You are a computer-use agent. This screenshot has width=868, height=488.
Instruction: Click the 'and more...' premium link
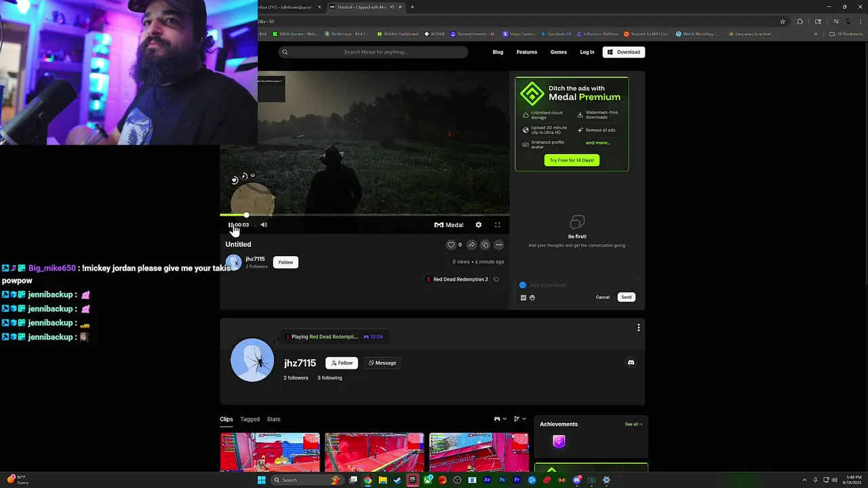point(598,142)
